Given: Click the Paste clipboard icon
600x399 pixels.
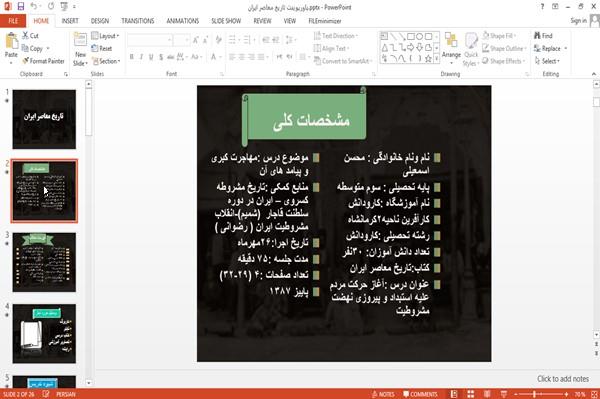Looking at the screenshot, I should 11,41.
